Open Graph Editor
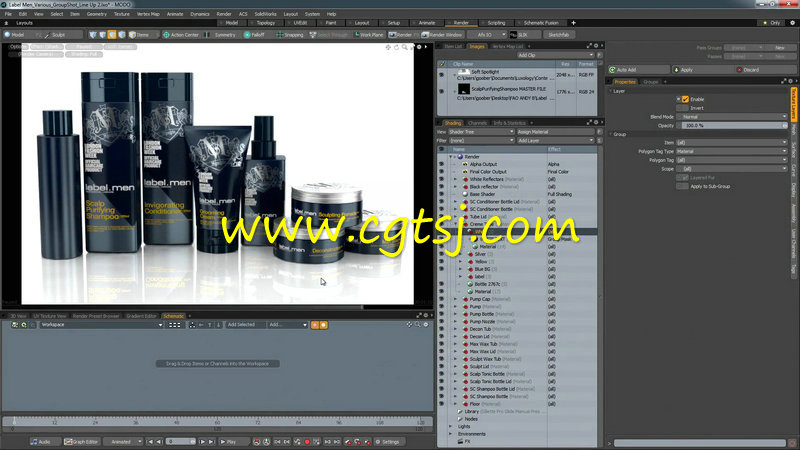Screen dimensions: 800x450 click(81, 442)
